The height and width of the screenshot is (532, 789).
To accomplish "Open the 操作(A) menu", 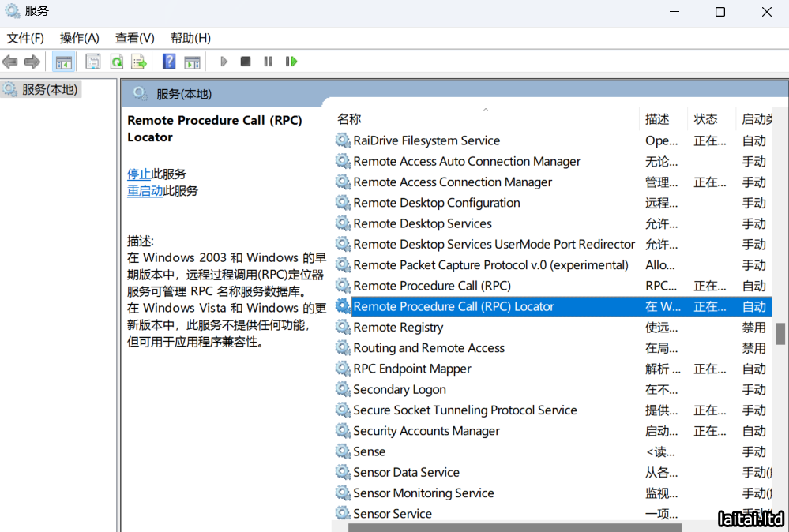I will pyautogui.click(x=79, y=38).
